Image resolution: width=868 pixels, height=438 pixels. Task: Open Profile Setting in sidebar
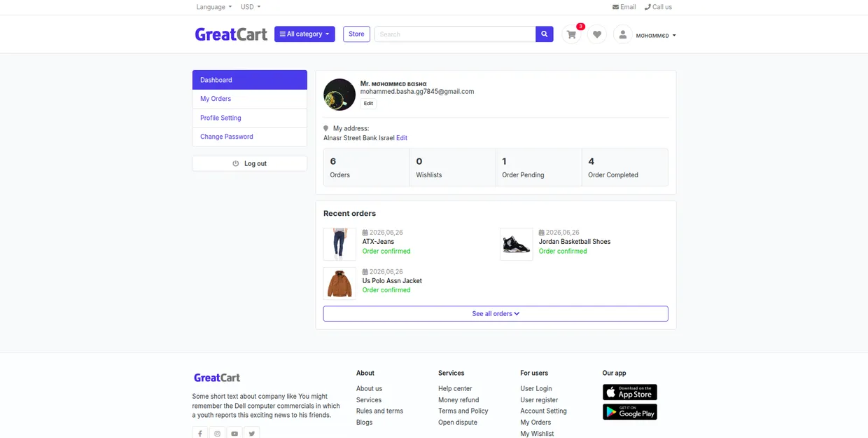pyautogui.click(x=250, y=118)
